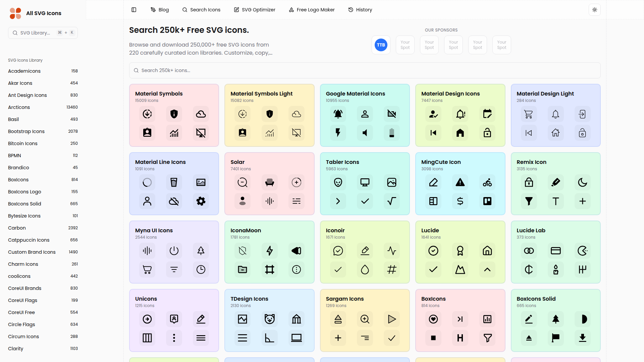The height and width of the screenshot is (362, 644).
Task: Open Academicons library in sidebar
Action: pos(43,71)
